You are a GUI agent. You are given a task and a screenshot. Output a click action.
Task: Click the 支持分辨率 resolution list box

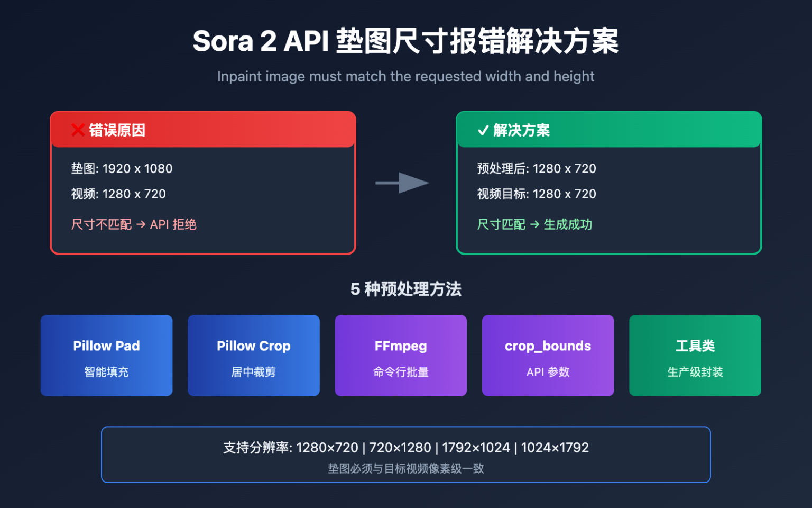pyautogui.click(x=406, y=455)
